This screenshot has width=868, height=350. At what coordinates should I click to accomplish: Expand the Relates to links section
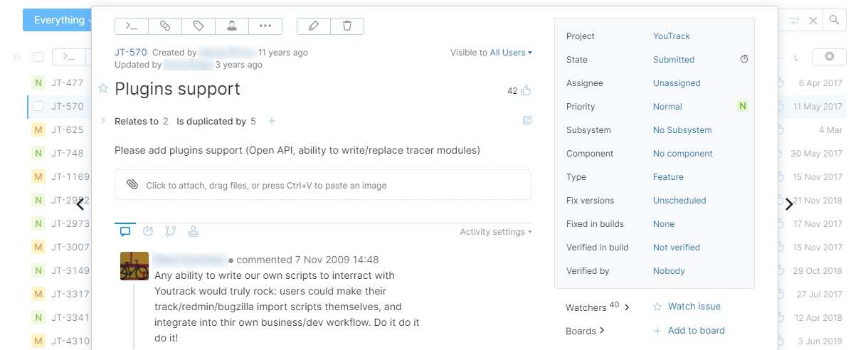pos(103,121)
